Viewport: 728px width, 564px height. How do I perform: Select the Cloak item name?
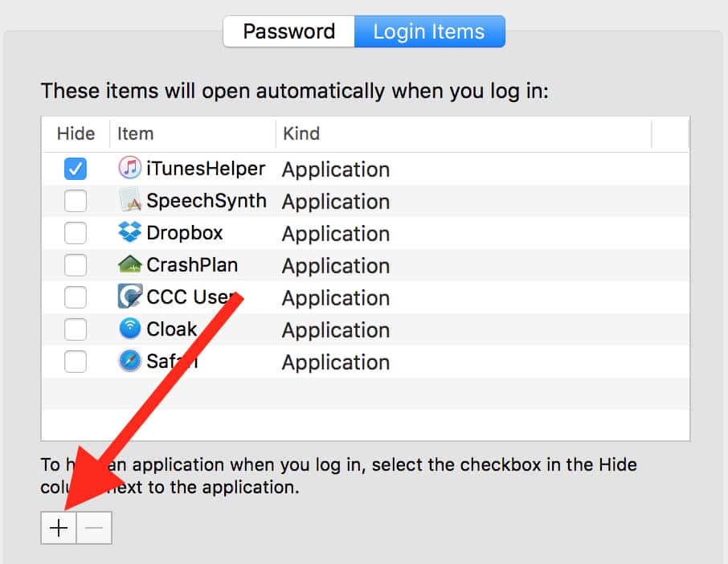point(172,329)
